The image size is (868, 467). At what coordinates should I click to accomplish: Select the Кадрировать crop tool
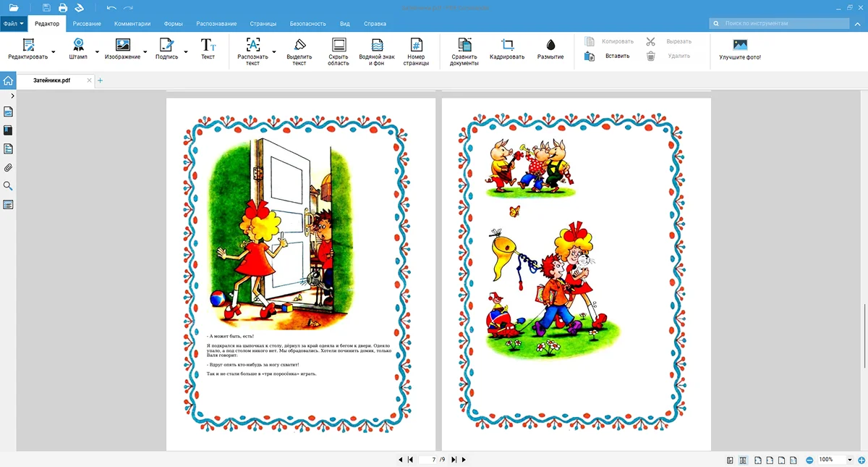click(507, 49)
